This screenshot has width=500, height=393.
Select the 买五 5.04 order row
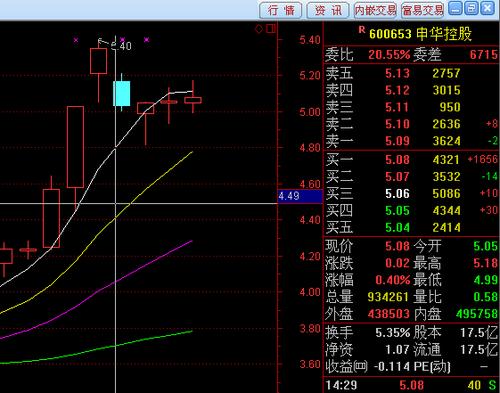pos(411,227)
